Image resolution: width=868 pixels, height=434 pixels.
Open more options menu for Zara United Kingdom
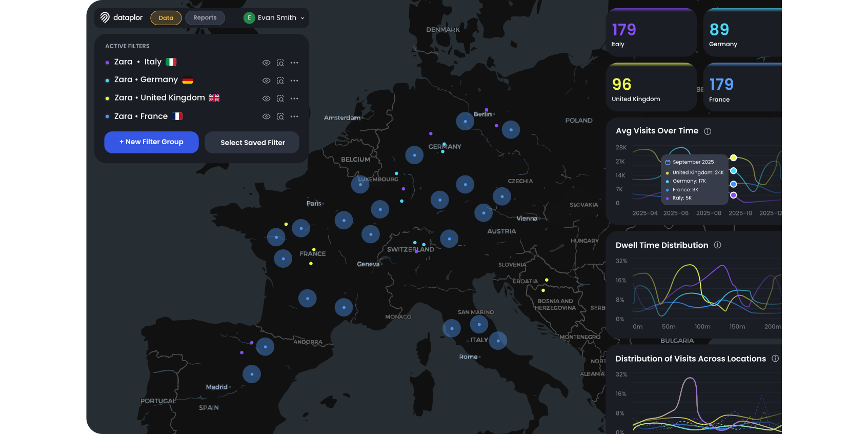coord(294,98)
